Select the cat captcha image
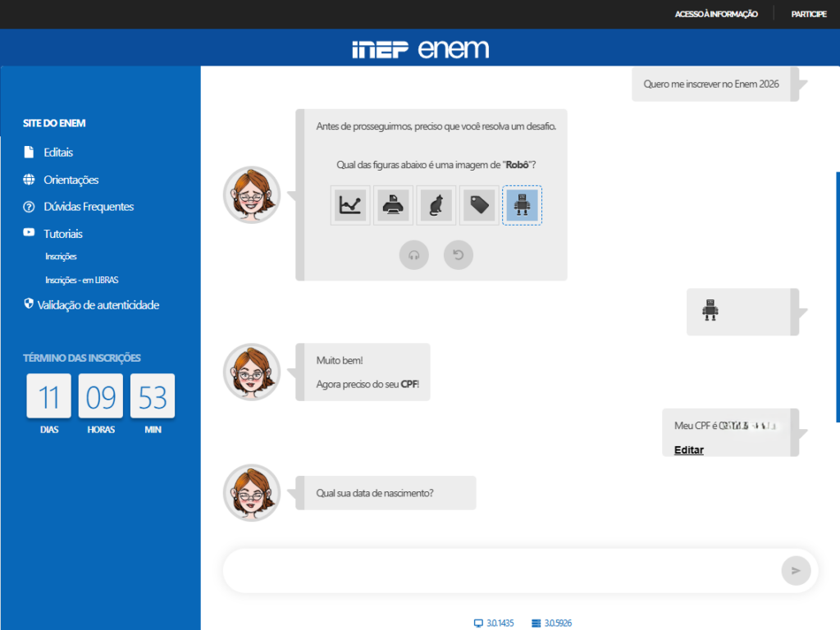 [436, 205]
